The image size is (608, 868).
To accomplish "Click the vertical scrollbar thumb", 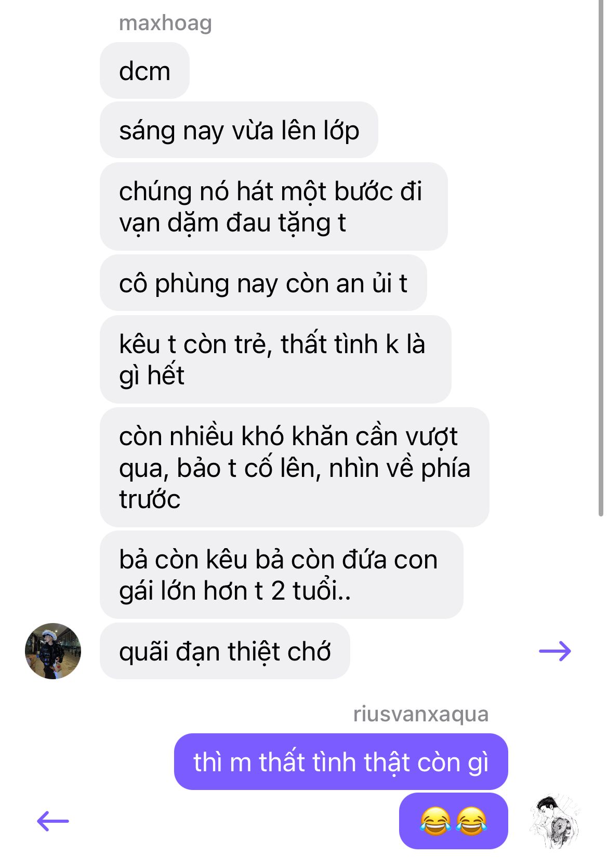I will coord(601,257).
